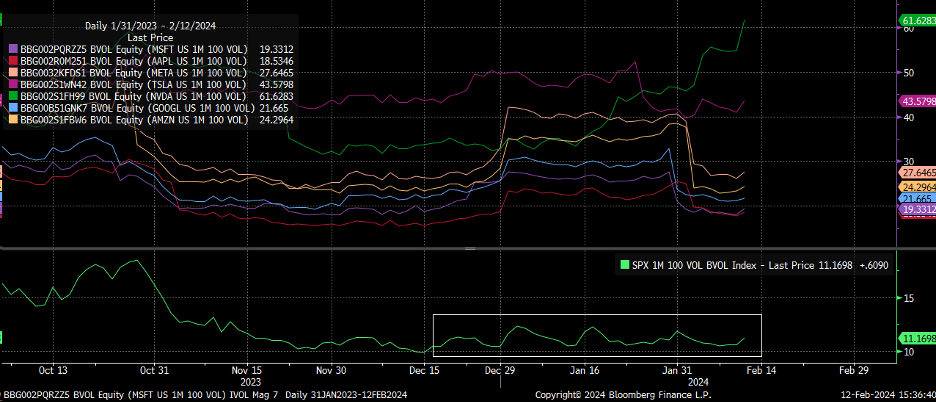This screenshot has width=936, height=402.
Task: Select the NVDA US 1M 100 VOL legend row
Action: click(x=152, y=96)
